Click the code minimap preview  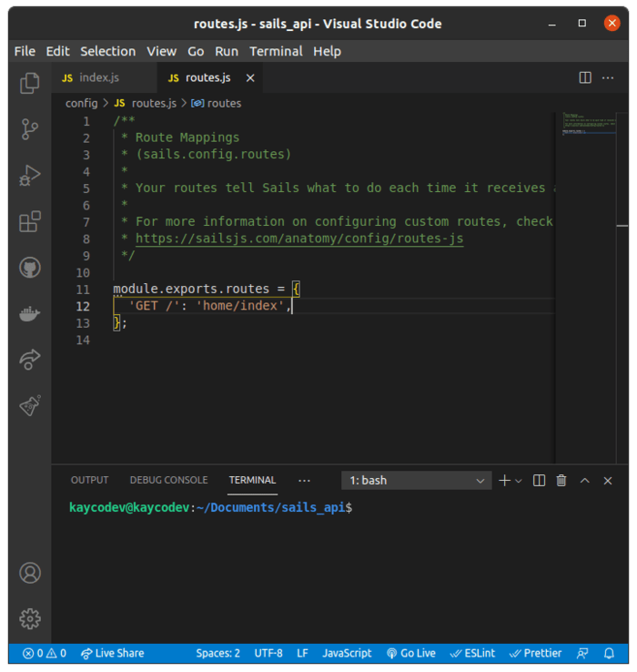(x=589, y=124)
